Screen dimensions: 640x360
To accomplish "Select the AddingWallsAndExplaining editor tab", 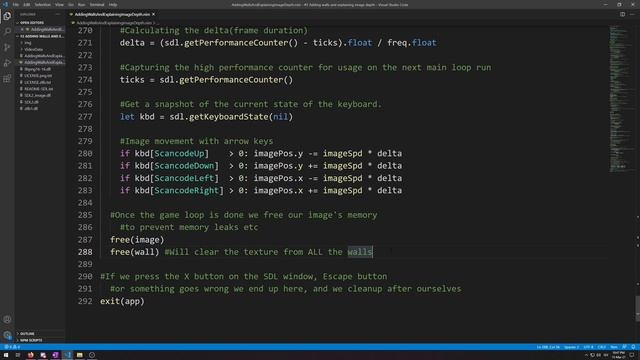I will tap(112, 14).
